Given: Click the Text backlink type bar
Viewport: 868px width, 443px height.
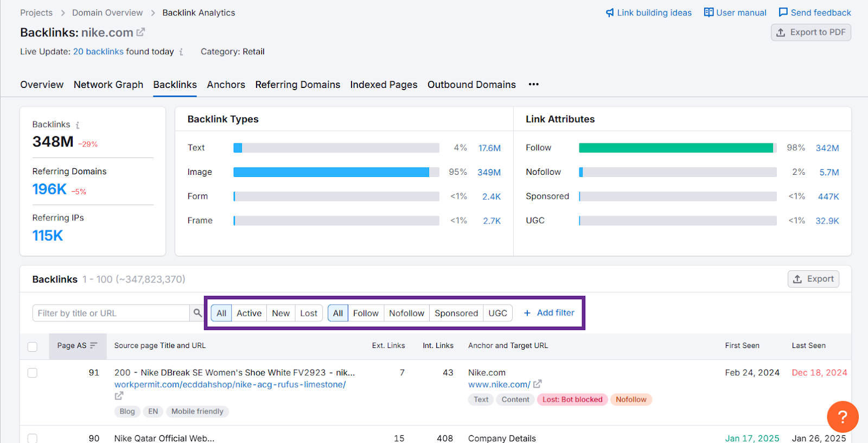Looking at the screenshot, I should (x=336, y=148).
